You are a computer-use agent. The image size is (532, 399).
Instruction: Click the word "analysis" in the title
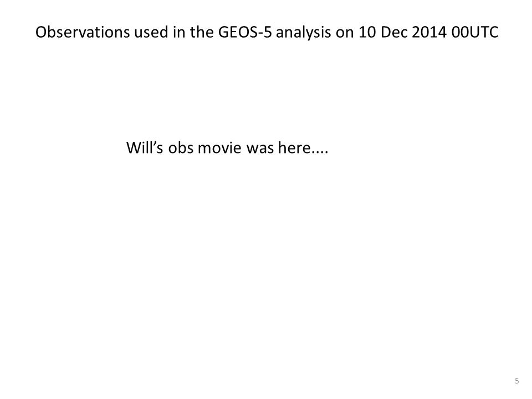click(x=304, y=33)
